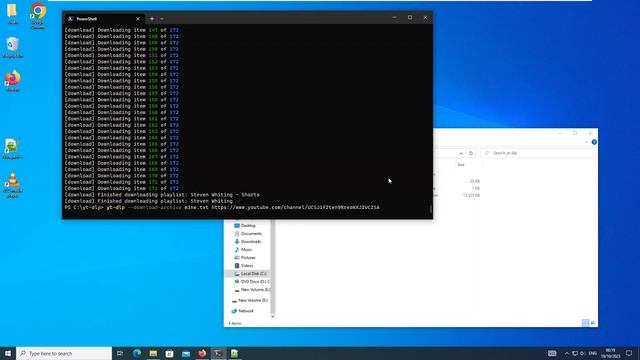Image resolution: width=640 pixels, height=360 pixels.
Task: Click the 4 items status text in Explorer
Action: click(x=235, y=323)
